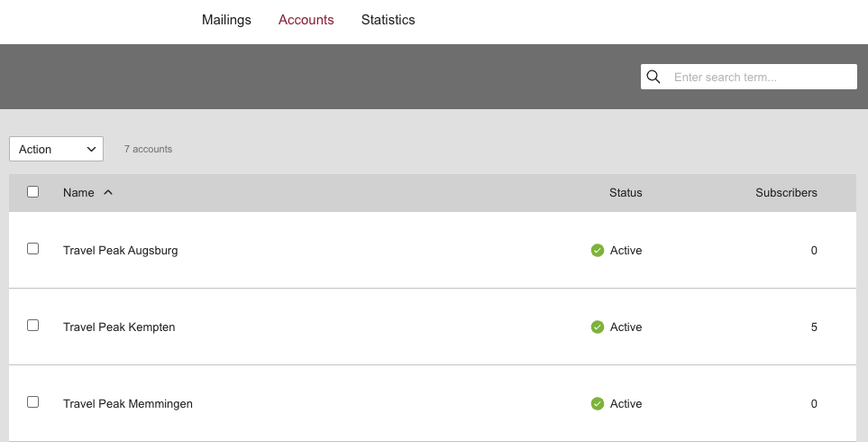Open Travel Peak Memmingen account
This screenshot has width=868, height=442.
[128, 404]
